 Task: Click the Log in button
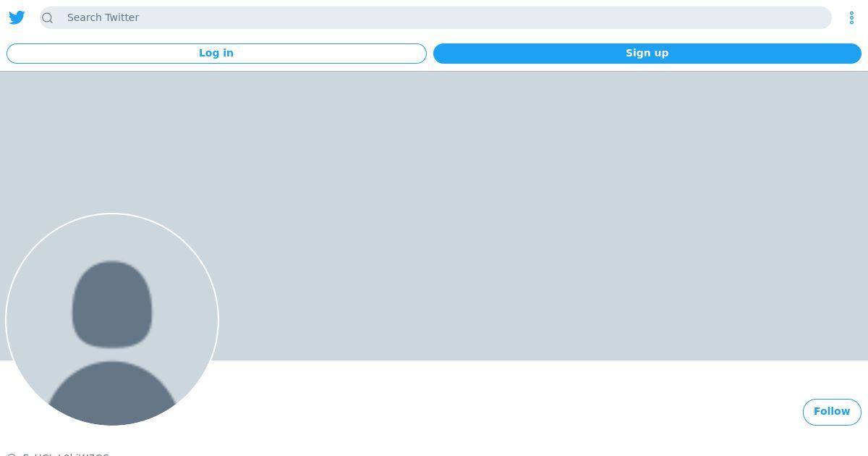tap(216, 54)
